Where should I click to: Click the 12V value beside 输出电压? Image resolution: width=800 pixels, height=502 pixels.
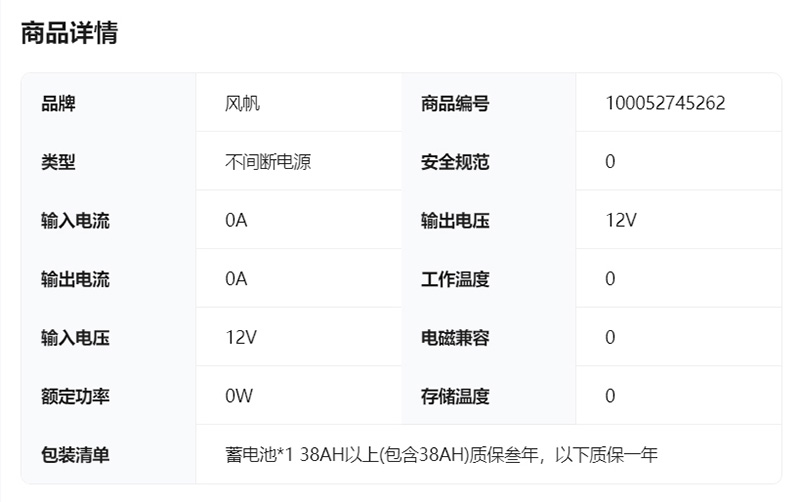621,221
